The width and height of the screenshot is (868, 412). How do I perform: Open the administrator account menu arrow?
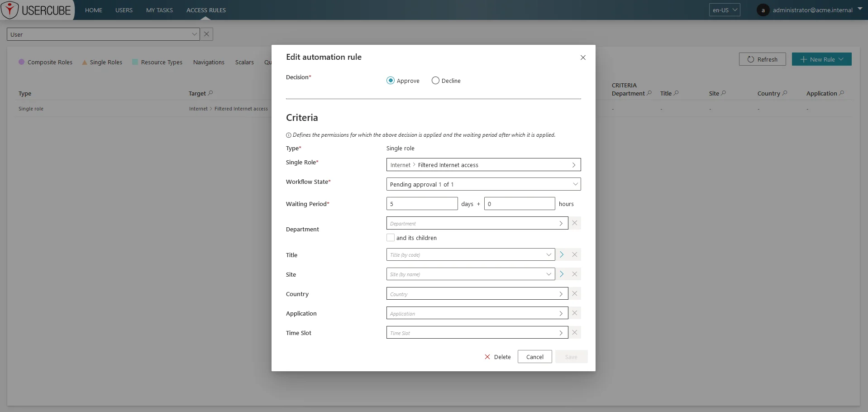(x=860, y=9)
